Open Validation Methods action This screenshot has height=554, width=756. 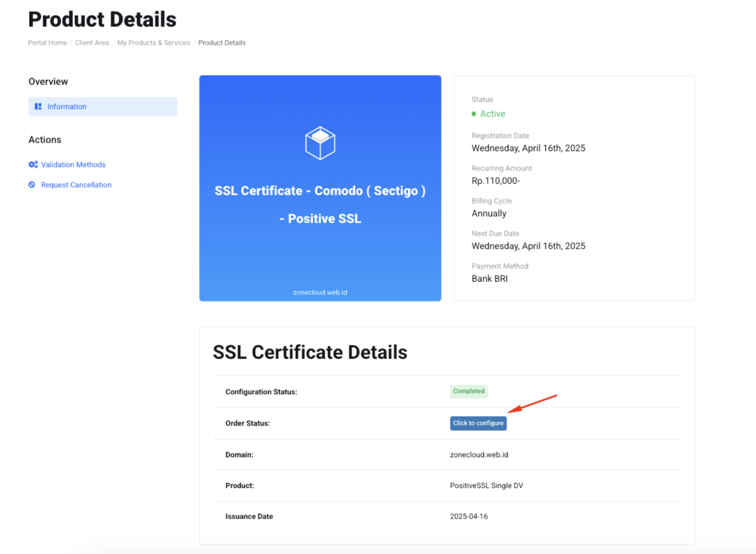point(73,165)
